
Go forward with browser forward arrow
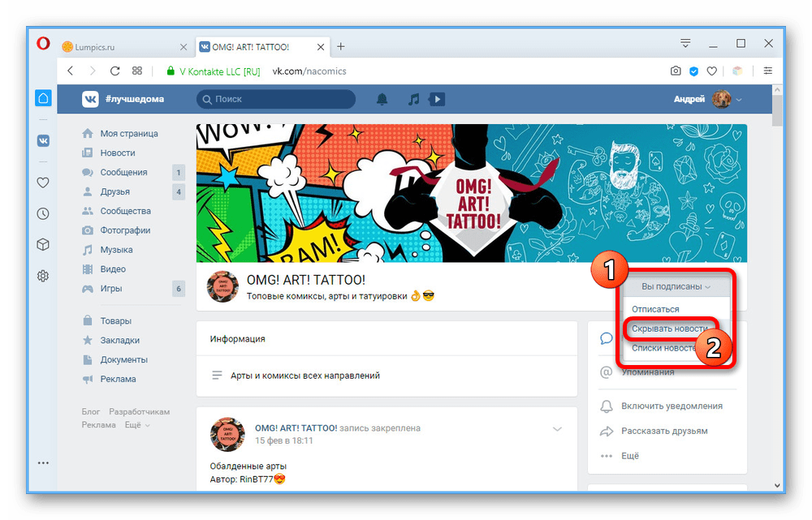[x=93, y=71]
